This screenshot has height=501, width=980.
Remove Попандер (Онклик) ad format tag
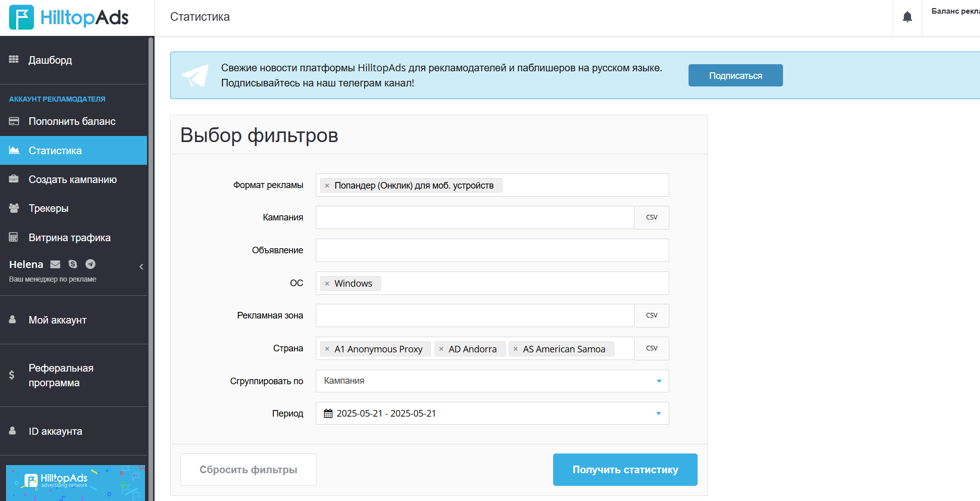[x=327, y=186]
